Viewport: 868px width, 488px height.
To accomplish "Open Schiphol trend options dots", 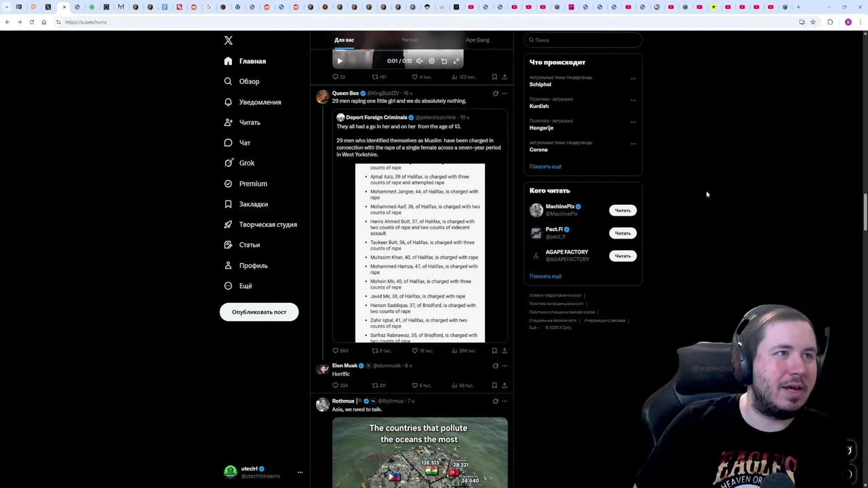I will (633, 78).
